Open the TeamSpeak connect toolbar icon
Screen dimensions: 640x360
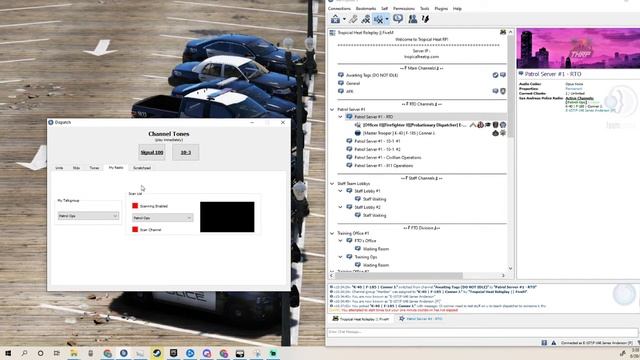coord(336,19)
